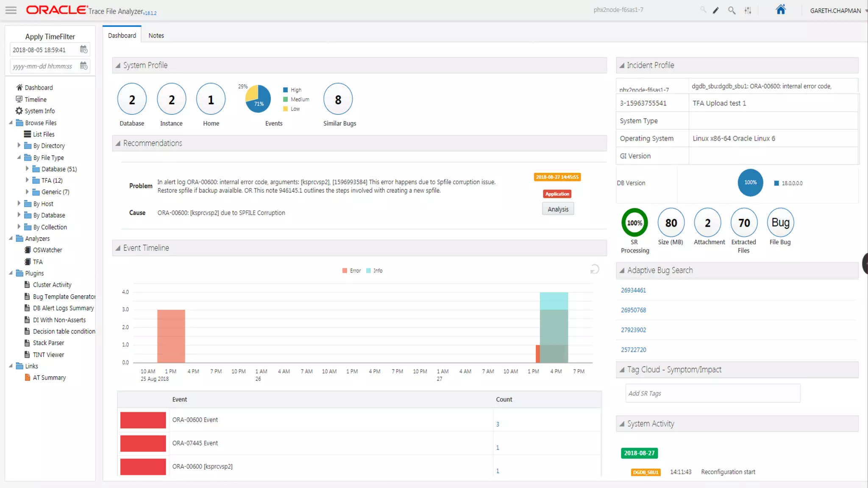Open start time calendar picker icon
Image resolution: width=868 pixels, height=488 pixels.
pos(83,50)
